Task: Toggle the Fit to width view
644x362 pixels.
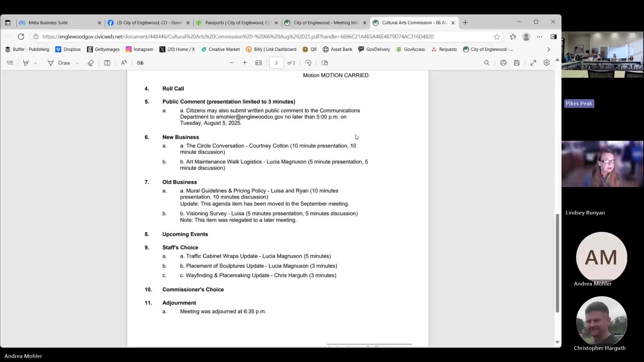Action: [259, 63]
